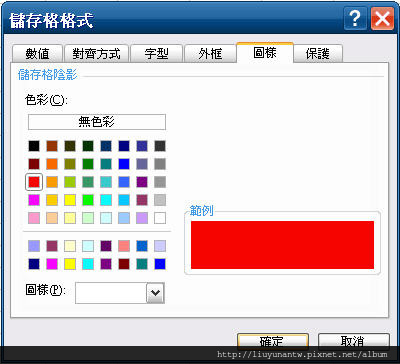Select the magenta pink swatch in main palette

(x=34, y=200)
